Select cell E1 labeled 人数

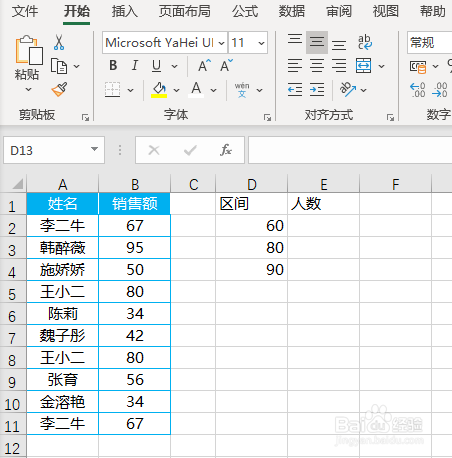tap(323, 204)
